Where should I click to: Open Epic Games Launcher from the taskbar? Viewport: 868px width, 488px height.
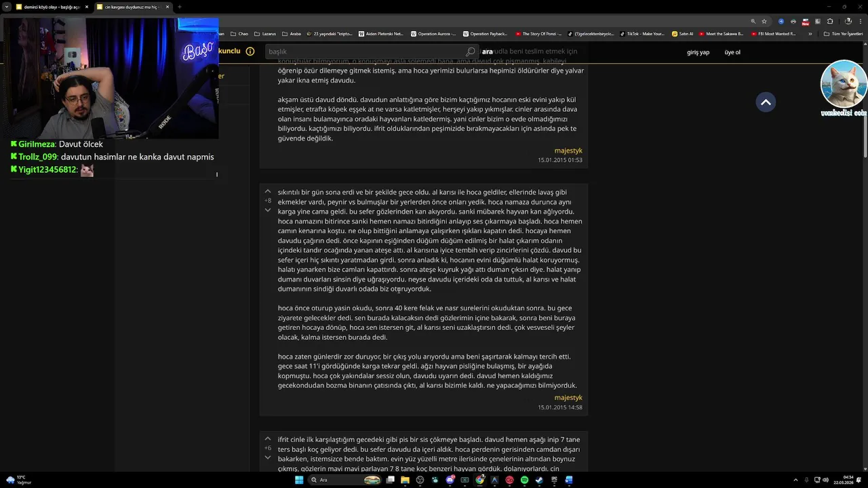click(x=554, y=480)
